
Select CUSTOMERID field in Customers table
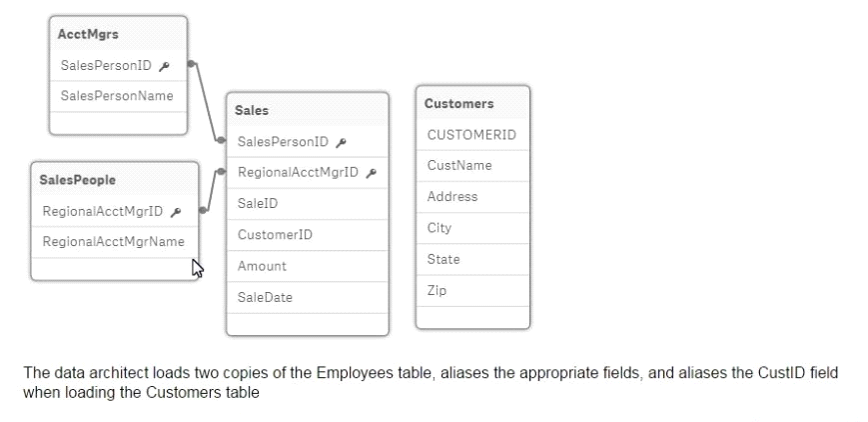click(x=472, y=135)
